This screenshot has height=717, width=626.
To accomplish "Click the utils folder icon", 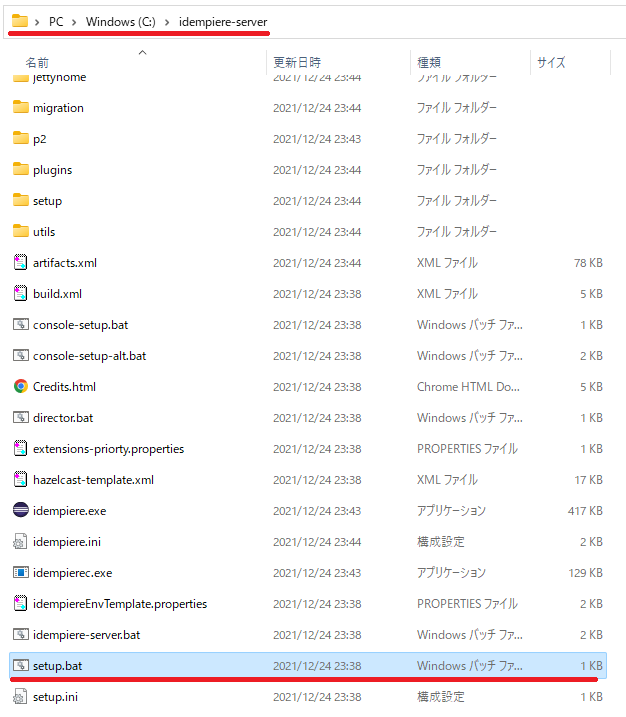I will coord(21,231).
